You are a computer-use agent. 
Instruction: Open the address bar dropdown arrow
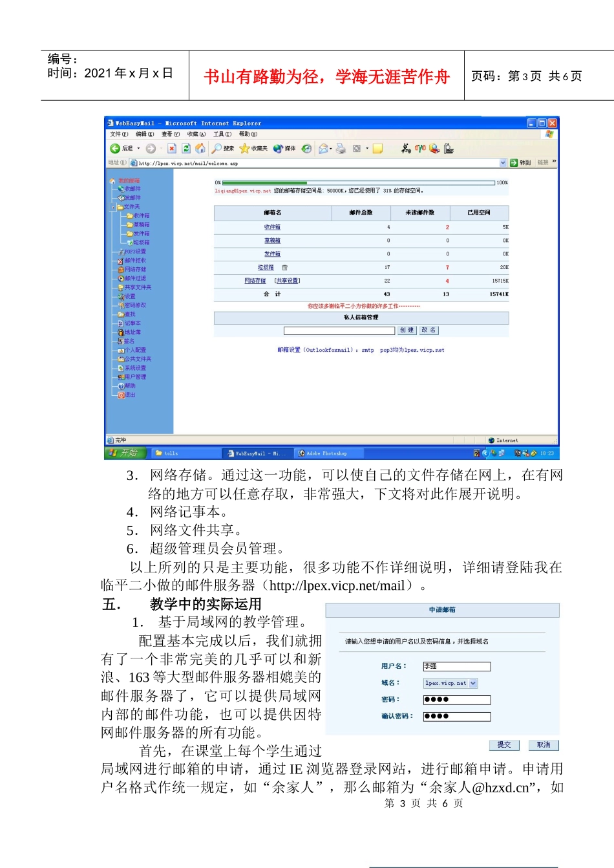pyautogui.click(x=503, y=163)
